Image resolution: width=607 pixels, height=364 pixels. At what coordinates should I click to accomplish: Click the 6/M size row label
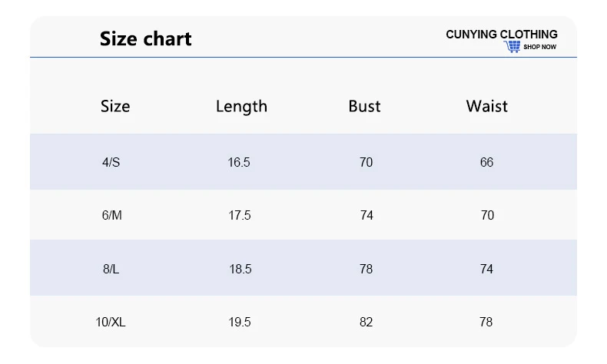tap(111, 216)
